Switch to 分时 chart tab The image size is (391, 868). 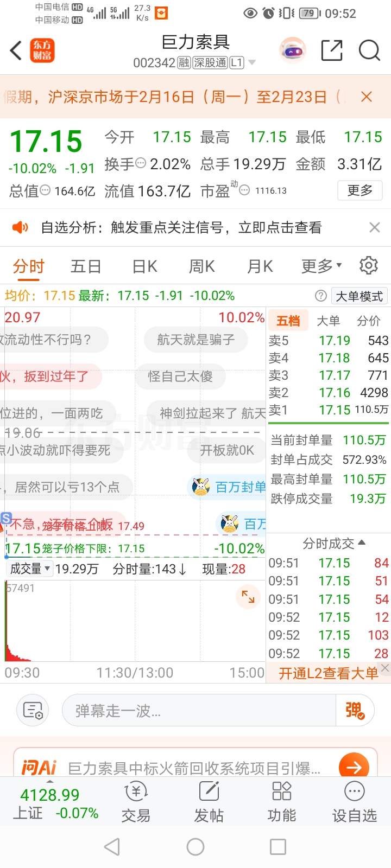point(28,266)
